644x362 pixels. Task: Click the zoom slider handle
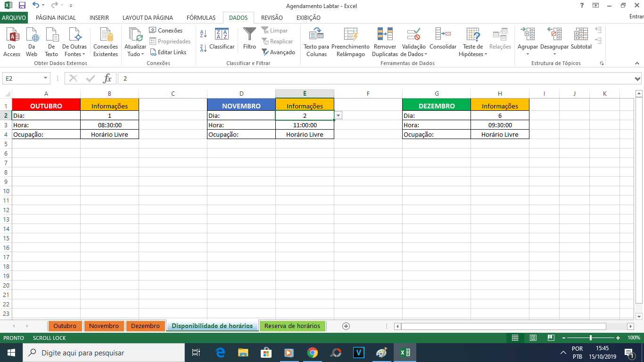point(591,338)
